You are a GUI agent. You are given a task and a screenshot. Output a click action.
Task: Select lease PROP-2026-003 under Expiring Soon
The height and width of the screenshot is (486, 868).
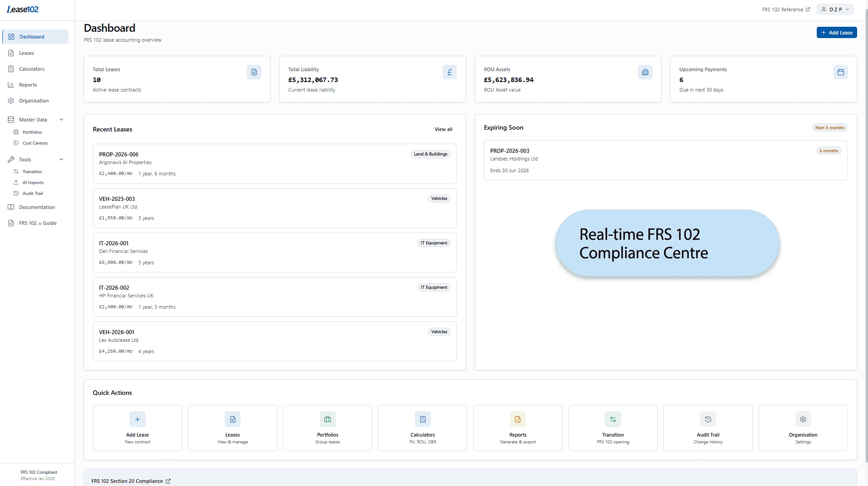[x=665, y=160]
